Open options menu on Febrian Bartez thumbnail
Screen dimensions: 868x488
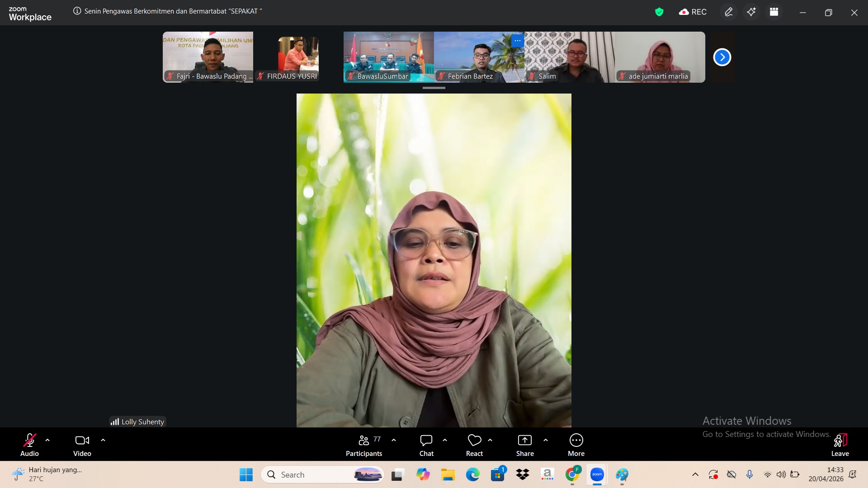(x=517, y=41)
